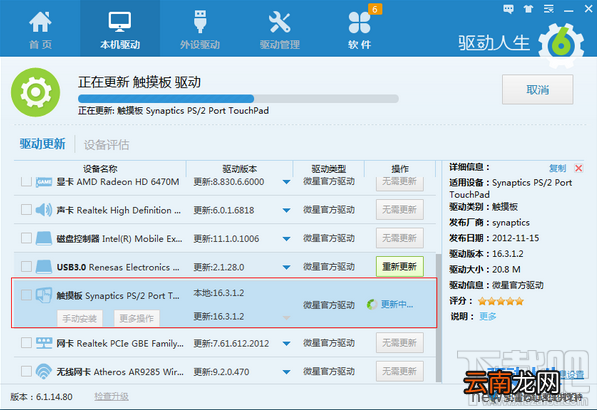The height and width of the screenshot is (411, 597).
Task: Click the badge number 6 on 软件
Action: tap(375, 9)
